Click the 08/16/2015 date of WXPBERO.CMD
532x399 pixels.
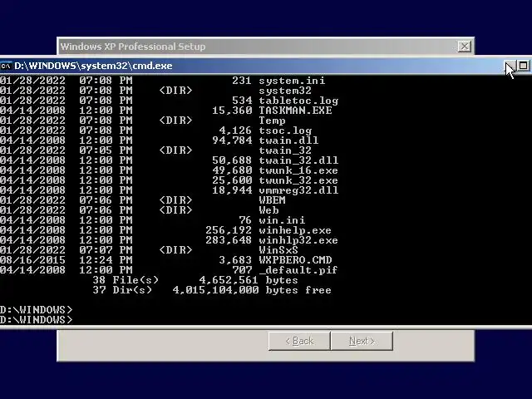coord(32,260)
